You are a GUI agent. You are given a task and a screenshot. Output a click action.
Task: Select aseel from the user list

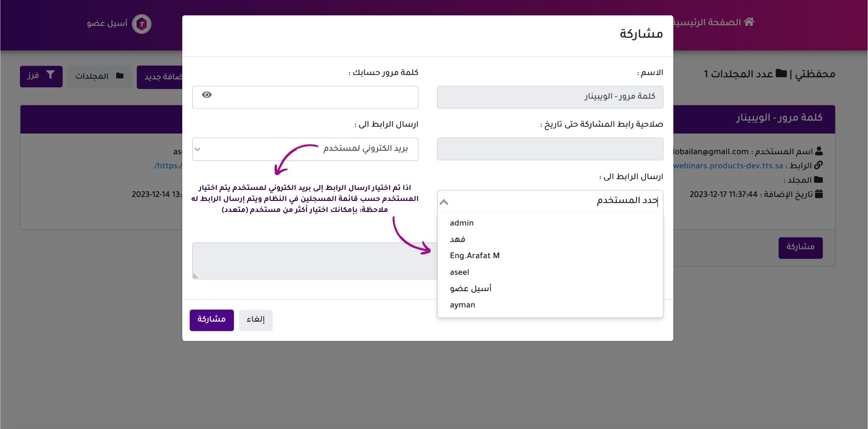pyautogui.click(x=459, y=272)
